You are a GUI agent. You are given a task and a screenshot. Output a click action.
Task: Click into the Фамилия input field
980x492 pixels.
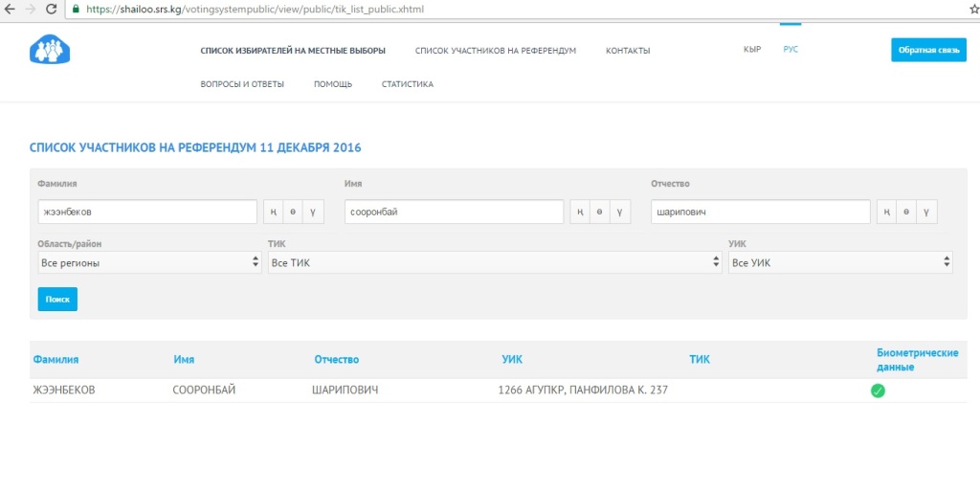pyautogui.click(x=147, y=212)
